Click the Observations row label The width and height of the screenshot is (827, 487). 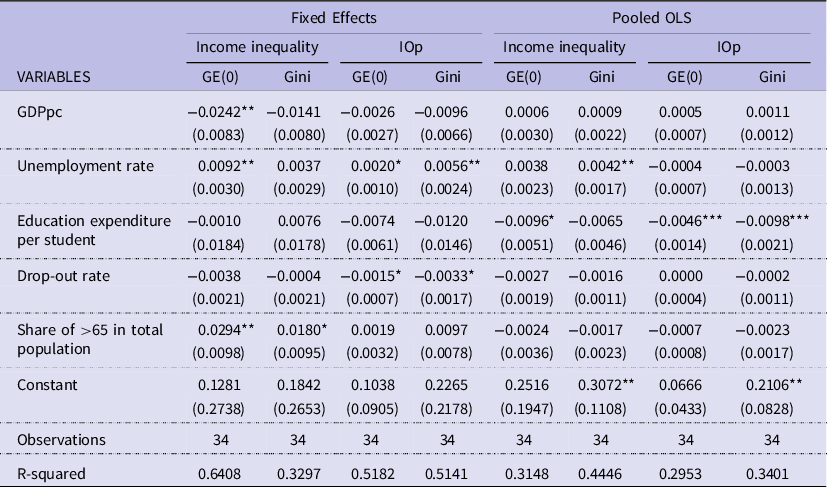[60, 440]
